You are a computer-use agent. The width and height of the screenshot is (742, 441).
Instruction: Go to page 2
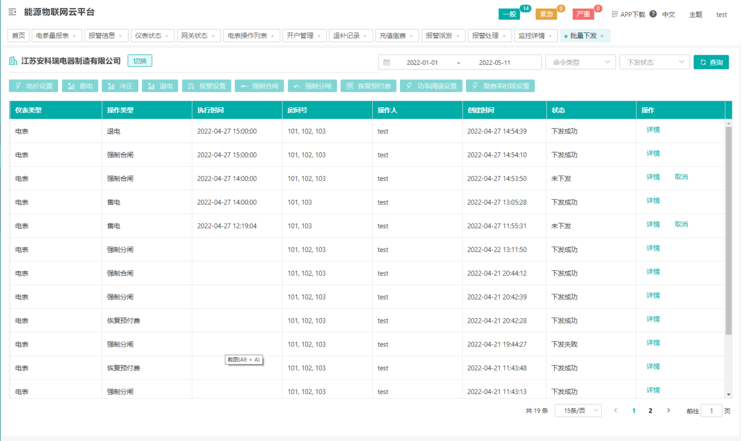click(x=650, y=411)
